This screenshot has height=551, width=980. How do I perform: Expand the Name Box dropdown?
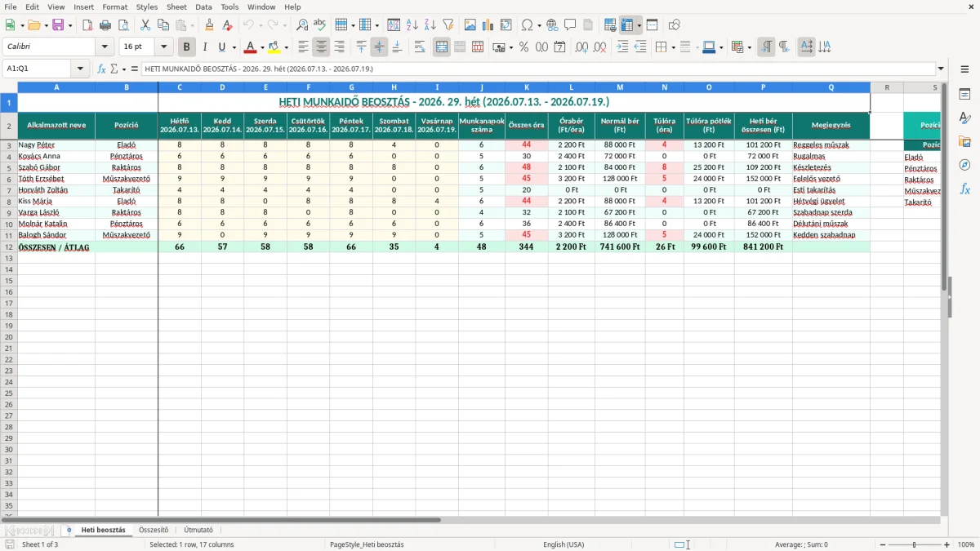coord(81,69)
